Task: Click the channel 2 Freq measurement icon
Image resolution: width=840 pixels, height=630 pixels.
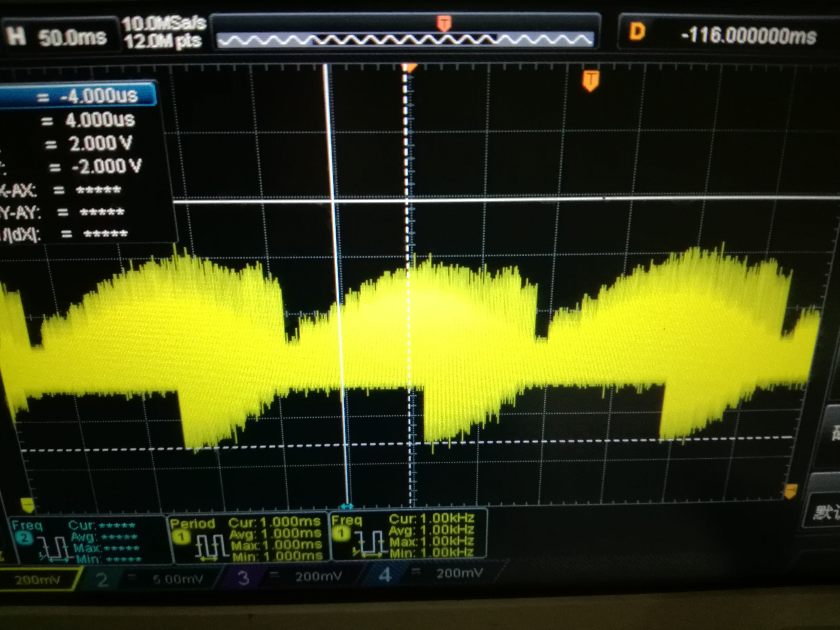Action: click(x=55, y=548)
